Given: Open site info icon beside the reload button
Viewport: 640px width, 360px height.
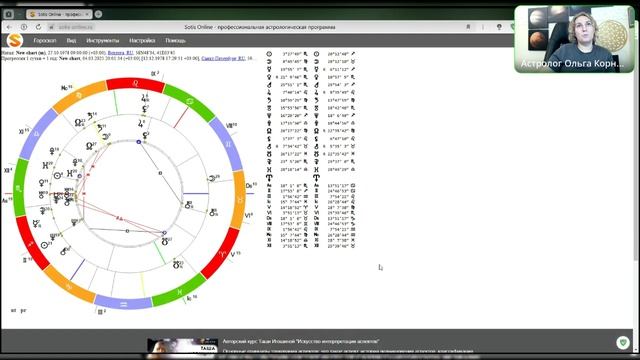Looking at the screenshot, I should point(24,27).
